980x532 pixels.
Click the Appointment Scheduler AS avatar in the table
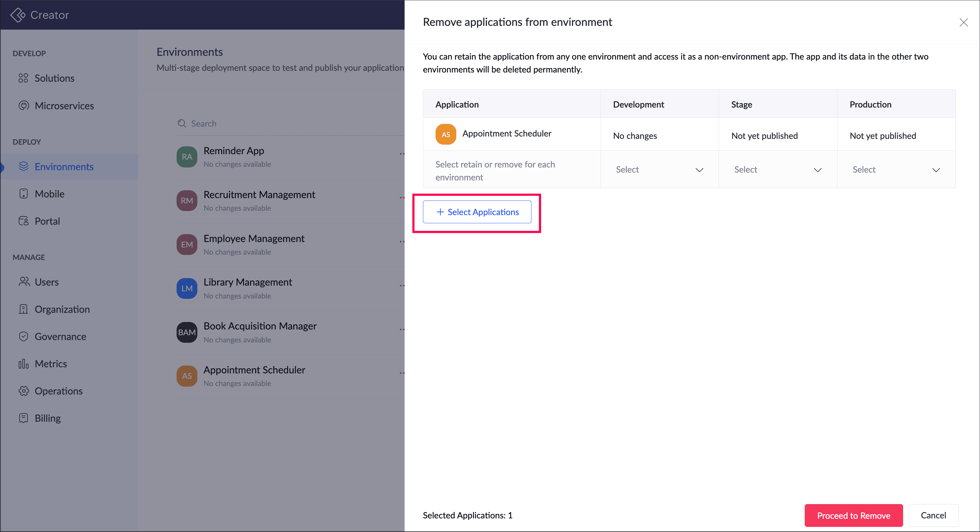pyautogui.click(x=445, y=134)
